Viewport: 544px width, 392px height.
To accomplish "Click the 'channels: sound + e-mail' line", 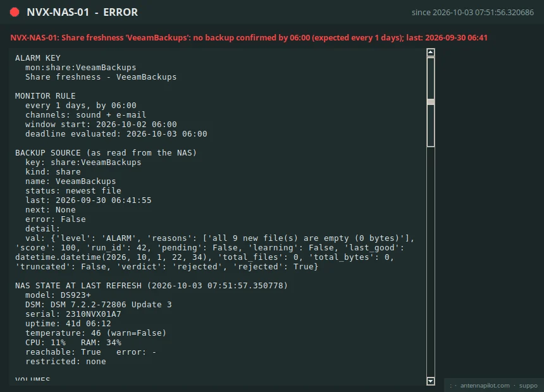I will [x=85, y=115].
